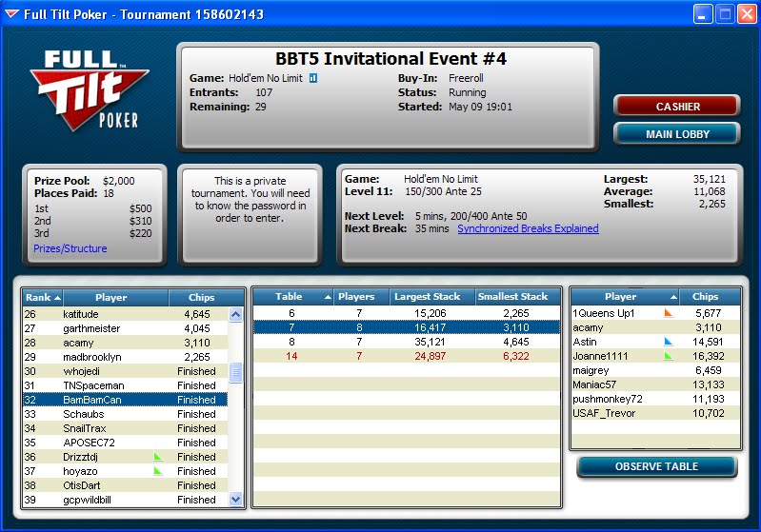Select player madbrooklyn in standings
Image resolution: width=761 pixels, height=532 pixels.
(125, 357)
